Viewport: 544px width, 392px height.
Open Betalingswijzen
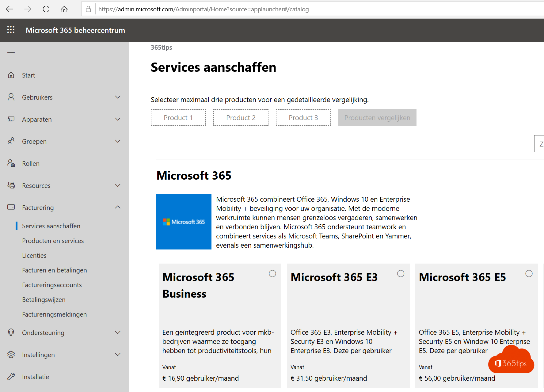44,300
